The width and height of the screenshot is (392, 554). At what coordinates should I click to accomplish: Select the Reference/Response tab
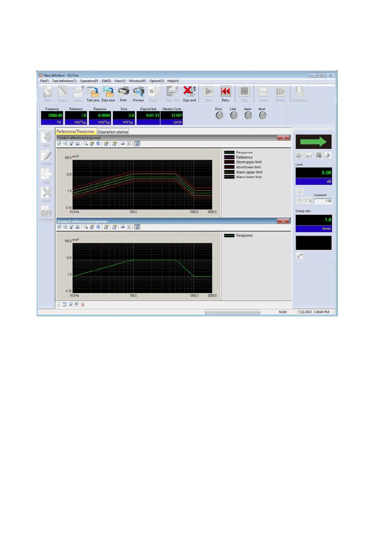click(75, 132)
